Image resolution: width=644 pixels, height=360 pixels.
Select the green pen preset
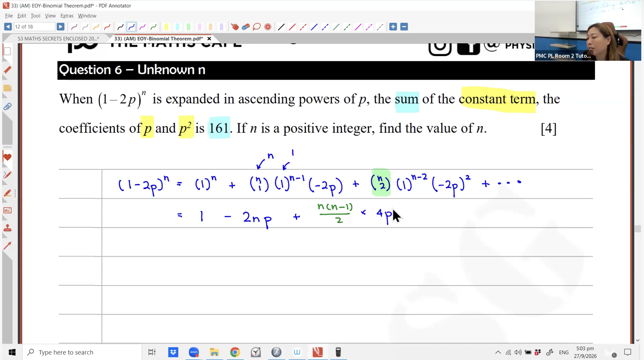pos(153,27)
